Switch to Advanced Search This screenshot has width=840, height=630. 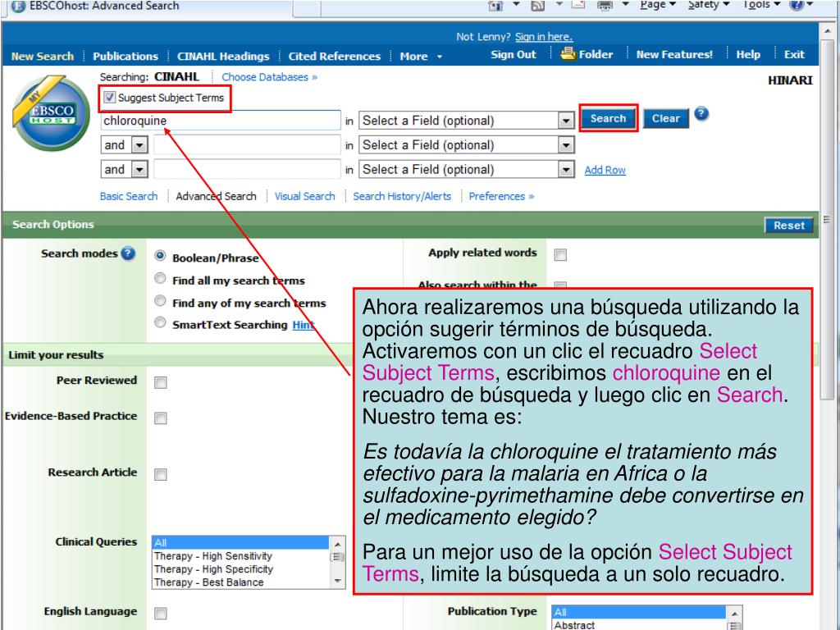pos(216,196)
